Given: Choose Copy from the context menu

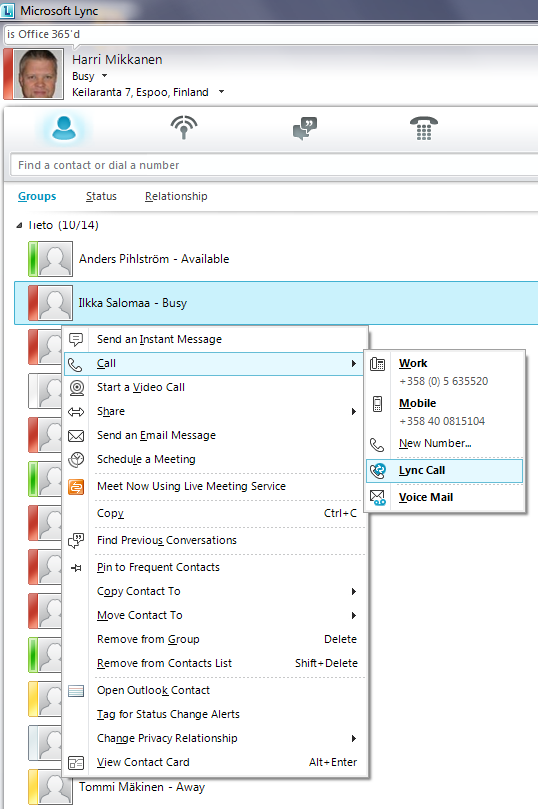Looking at the screenshot, I should (215, 513).
